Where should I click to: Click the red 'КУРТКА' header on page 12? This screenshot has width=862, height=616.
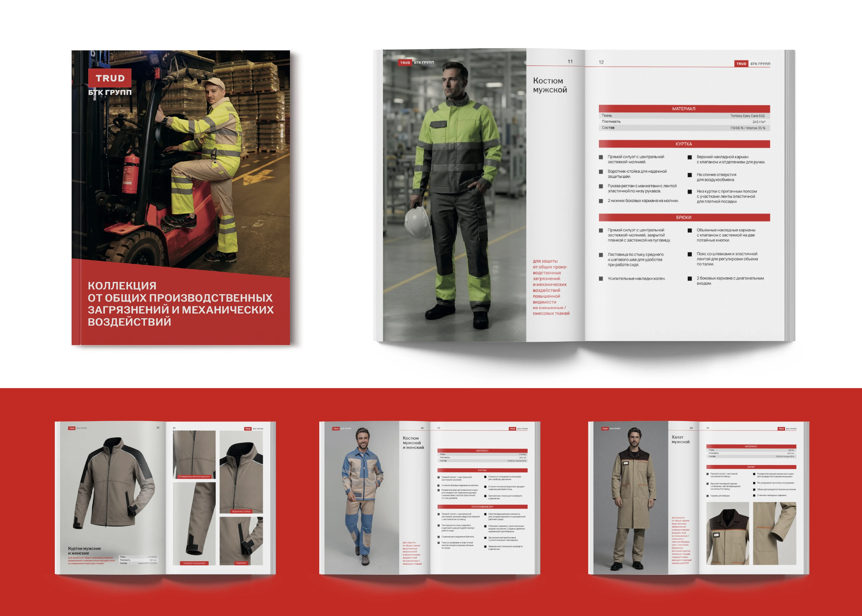(684, 144)
